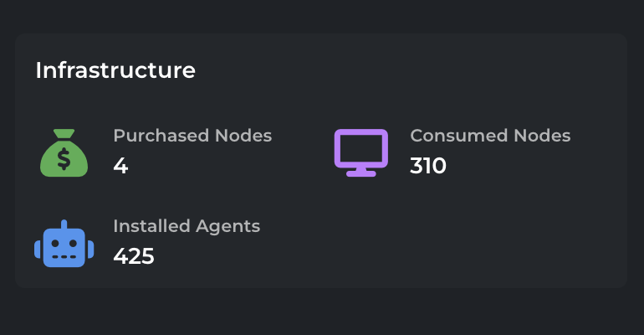The height and width of the screenshot is (335, 644).
Task: Click the purple monitor icon
Action: pos(360,152)
